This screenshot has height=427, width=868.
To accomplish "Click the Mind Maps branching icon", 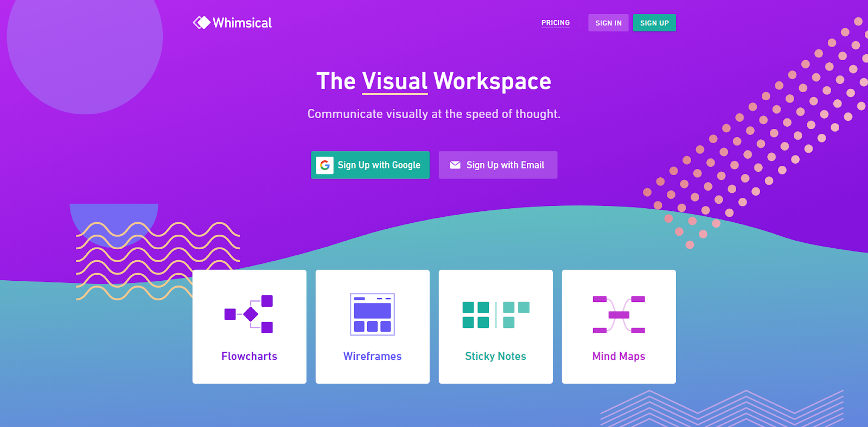I will pyautogui.click(x=619, y=314).
